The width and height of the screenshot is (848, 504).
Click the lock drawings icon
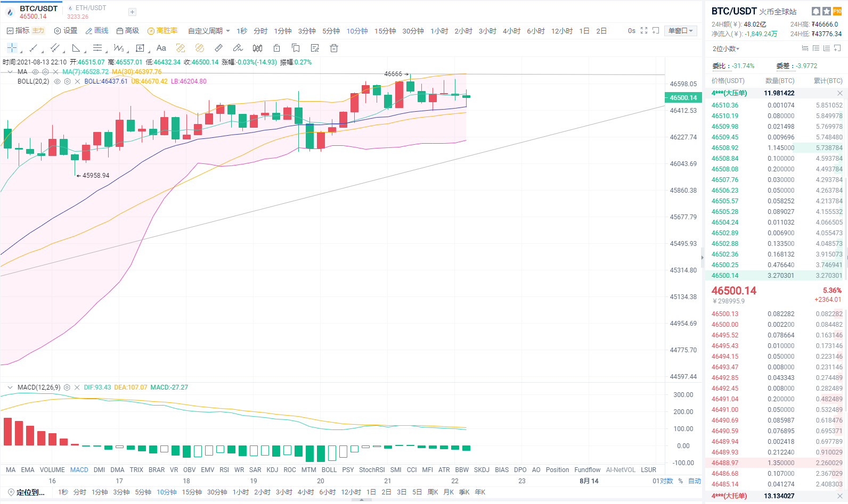coord(276,48)
